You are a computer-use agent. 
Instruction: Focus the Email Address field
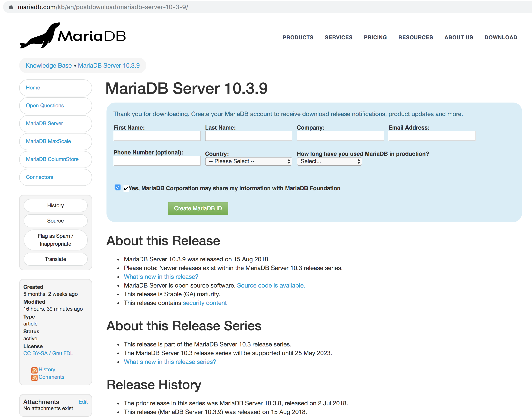pos(432,136)
